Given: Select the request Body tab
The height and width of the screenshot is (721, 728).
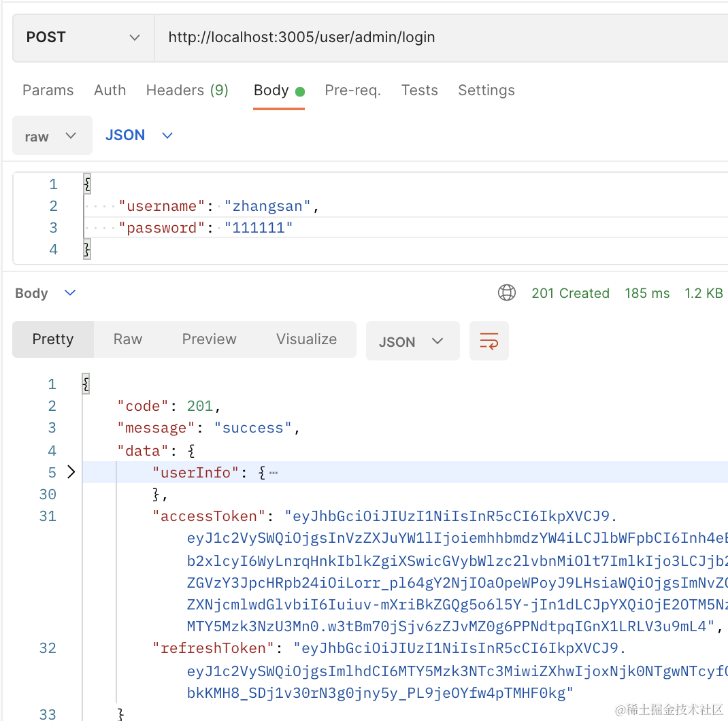Looking at the screenshot, I should 271,90.
